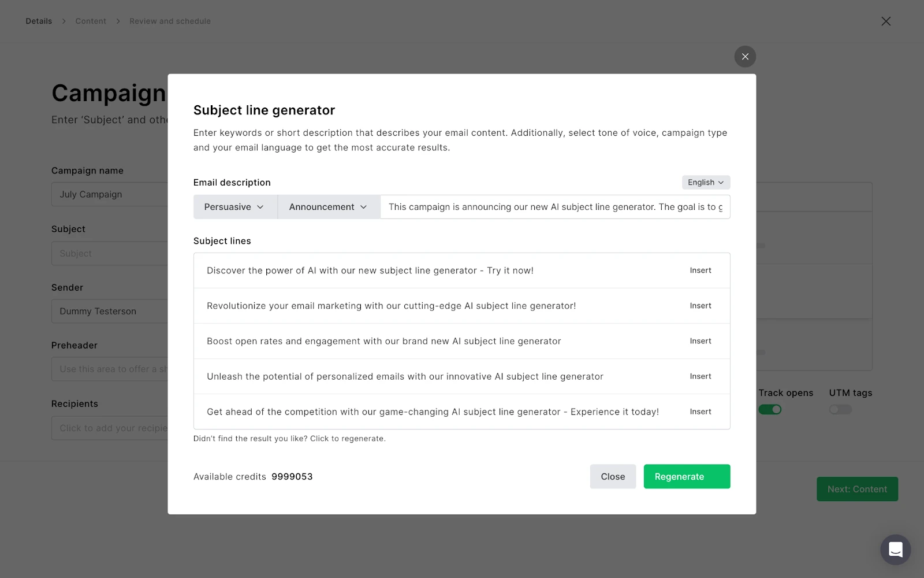The height and width of the screenshot is (578, 924).
Task: Close the campaign editor with top-right X
Action: click(x=886, y=21)
